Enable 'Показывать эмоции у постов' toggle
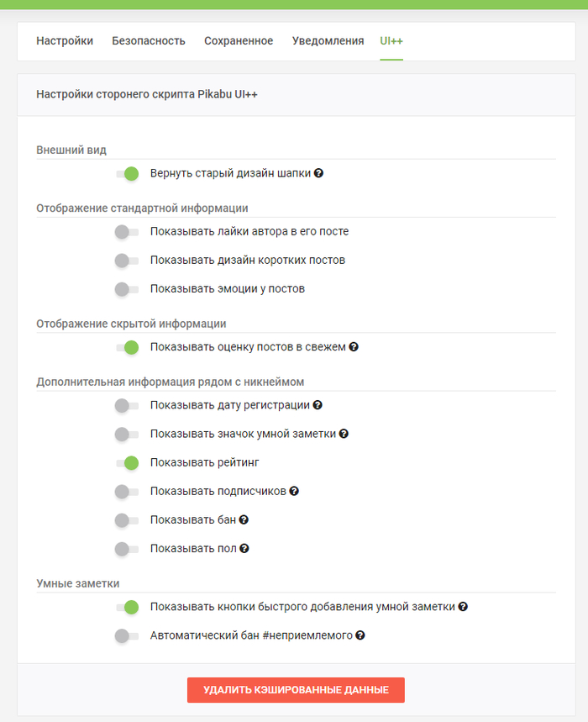The width and height of the screenshot is (588, 722). 127,289
